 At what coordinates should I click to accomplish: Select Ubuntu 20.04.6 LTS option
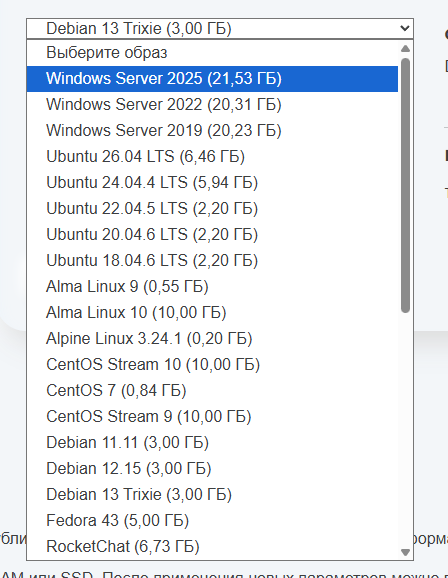point(212,234)
